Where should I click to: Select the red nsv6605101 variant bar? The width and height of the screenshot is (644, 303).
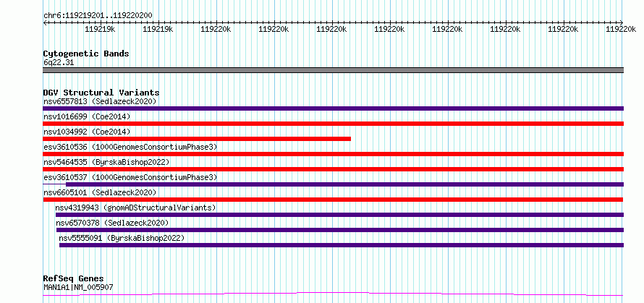click(x=333, y=200)
